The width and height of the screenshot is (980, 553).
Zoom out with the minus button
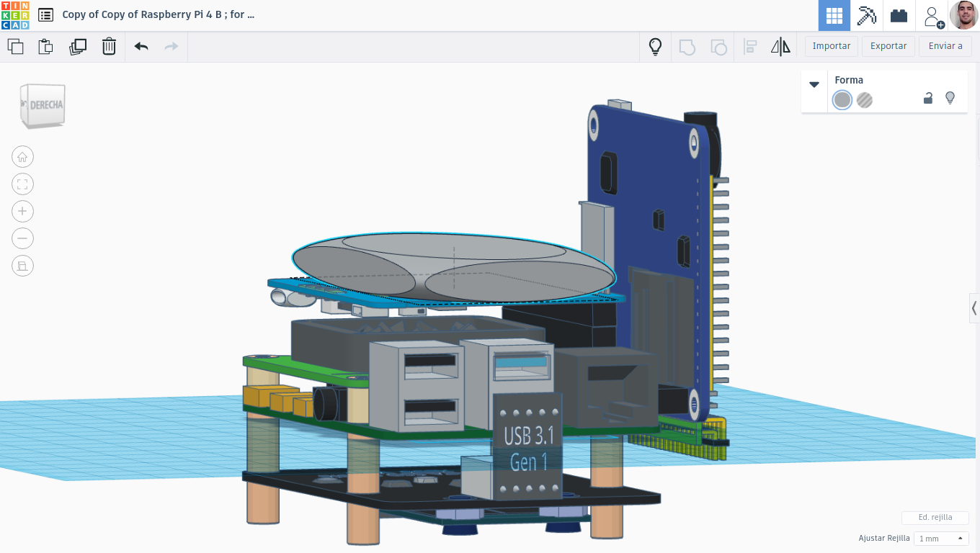[x=22, y=238]
